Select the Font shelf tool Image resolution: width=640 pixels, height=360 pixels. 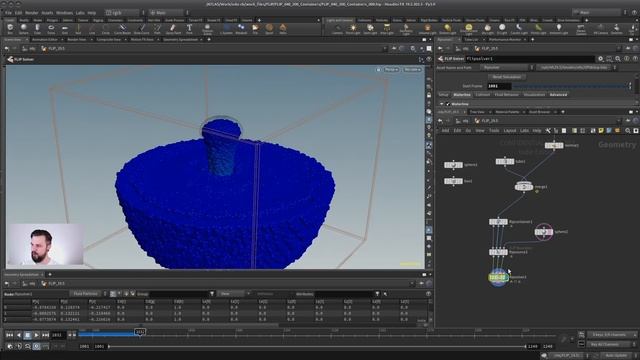[x=189, y=29]
